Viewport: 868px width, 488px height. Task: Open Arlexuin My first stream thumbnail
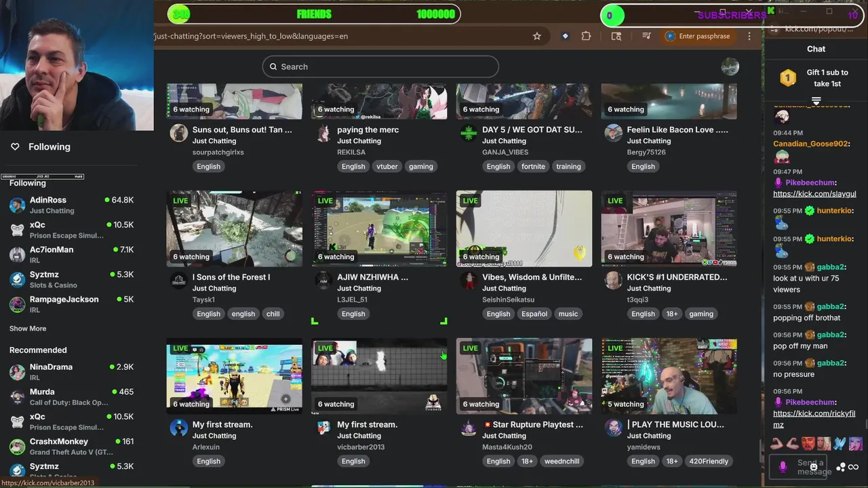pos(235,376)
